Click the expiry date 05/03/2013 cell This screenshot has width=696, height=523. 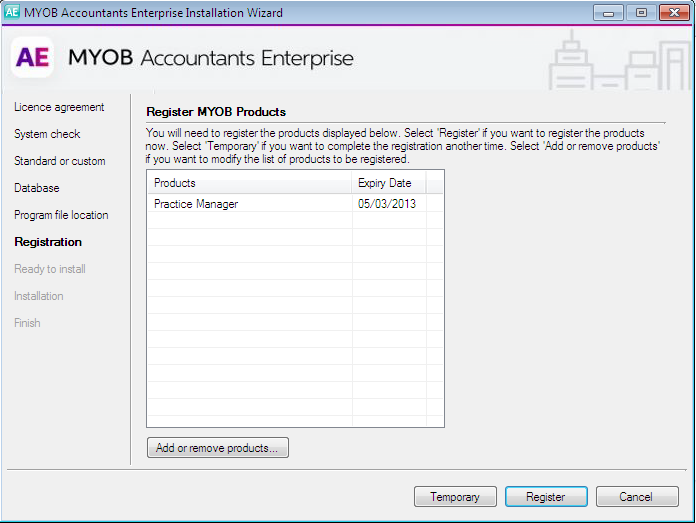click(x=387, y=204)
